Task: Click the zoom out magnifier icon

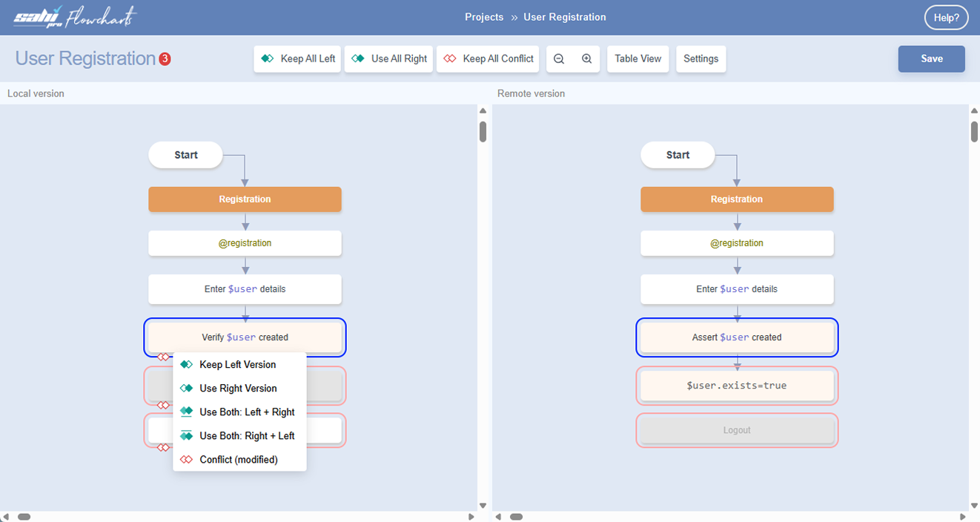Action: [x=559, y=59]
